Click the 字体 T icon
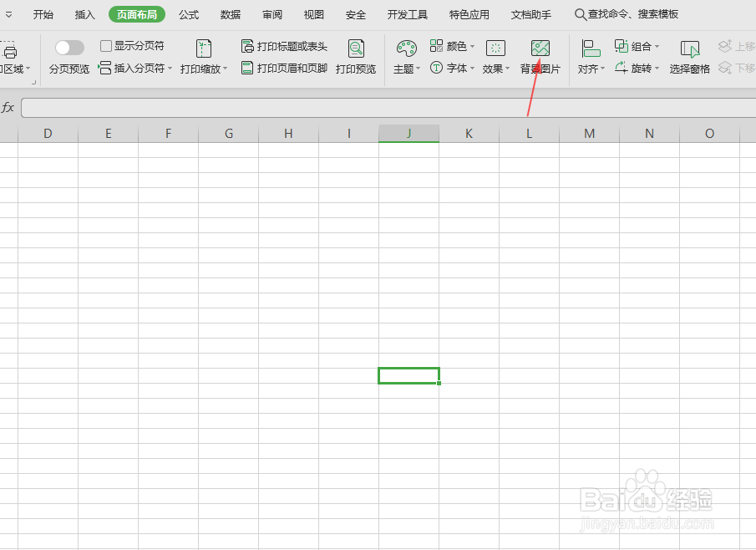 click(x=436, y=67)
